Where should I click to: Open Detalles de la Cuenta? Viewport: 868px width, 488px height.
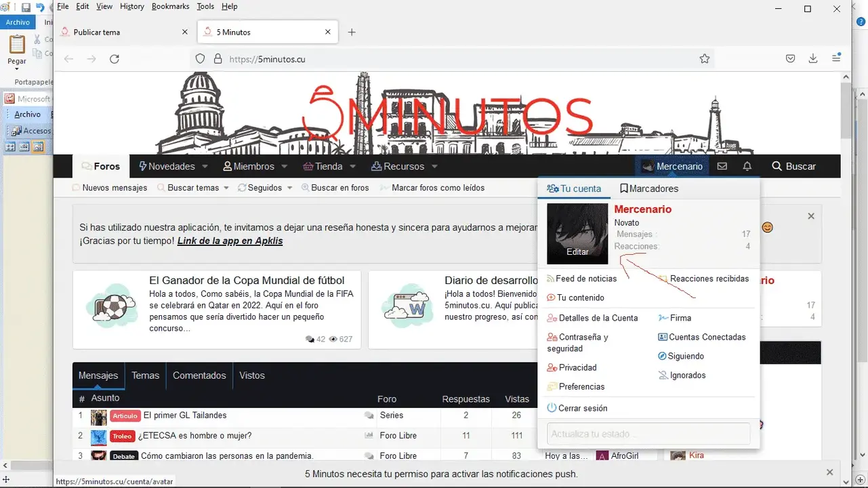pyautogui.click(x=593, y=318)
